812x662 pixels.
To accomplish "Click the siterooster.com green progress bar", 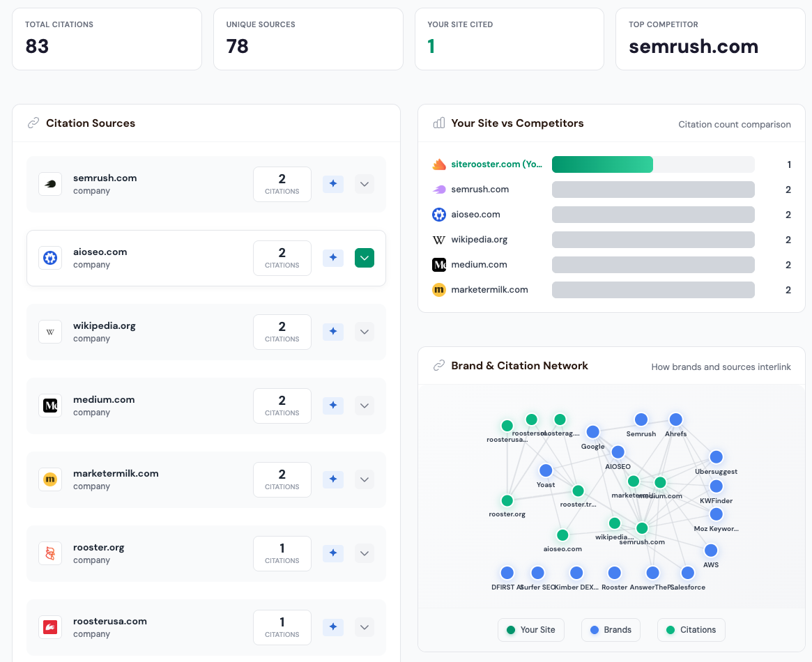I will point(602,164).
